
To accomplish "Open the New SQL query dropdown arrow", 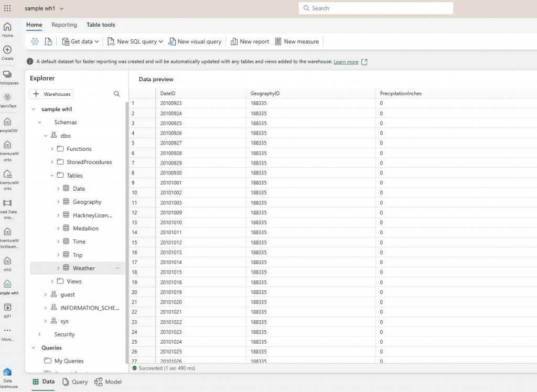I will click(x=160, y=41).
